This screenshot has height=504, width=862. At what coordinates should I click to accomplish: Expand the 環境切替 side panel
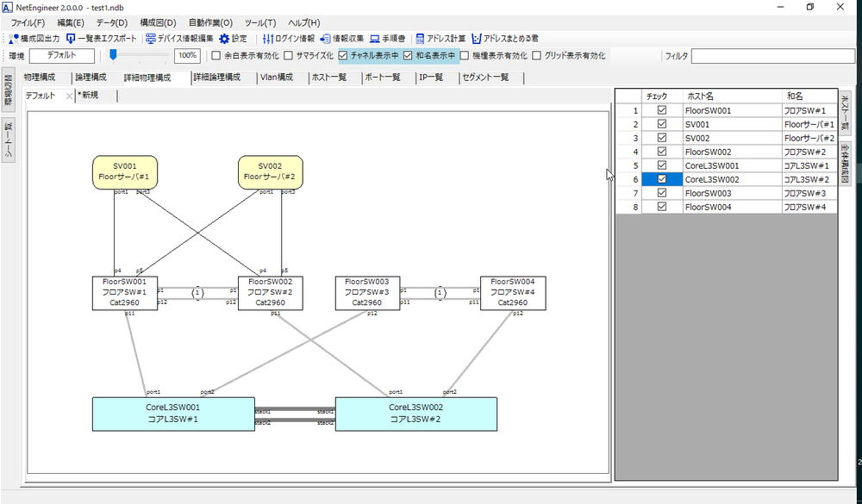point(8,89)
